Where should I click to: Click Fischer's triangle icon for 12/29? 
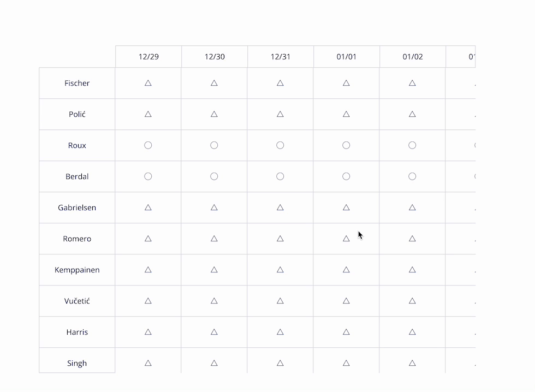click(148, 83)
